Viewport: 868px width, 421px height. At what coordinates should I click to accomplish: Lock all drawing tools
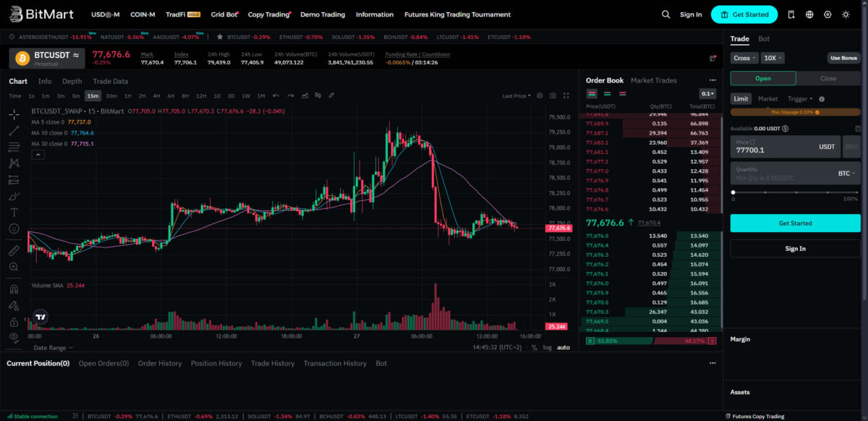pyautogui.click(x=14, y=321)
